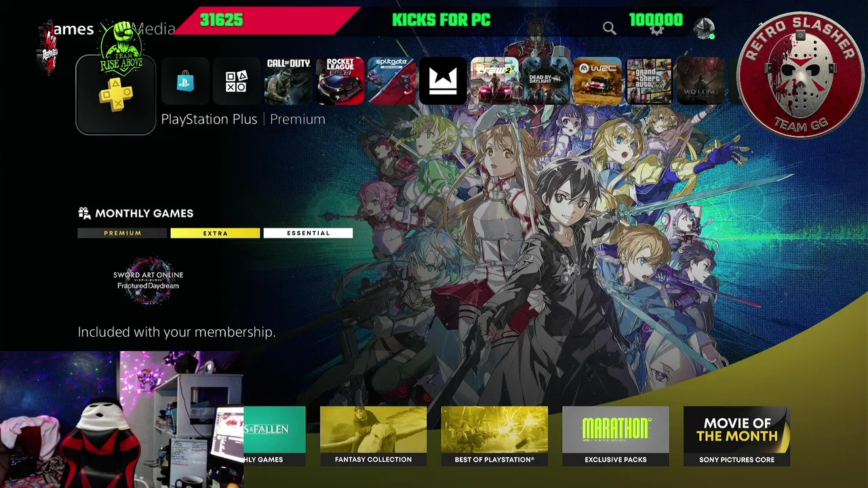This screenshot has height=488, width=868.
Task: Open the Game Library shapes icon
Action: point(236,81)
